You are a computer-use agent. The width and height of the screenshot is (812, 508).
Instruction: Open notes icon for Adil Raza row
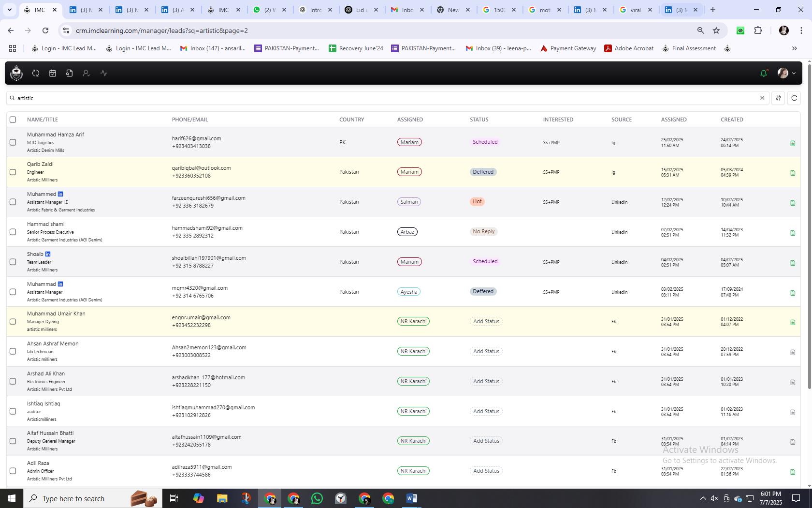click(x=793, y=472)
